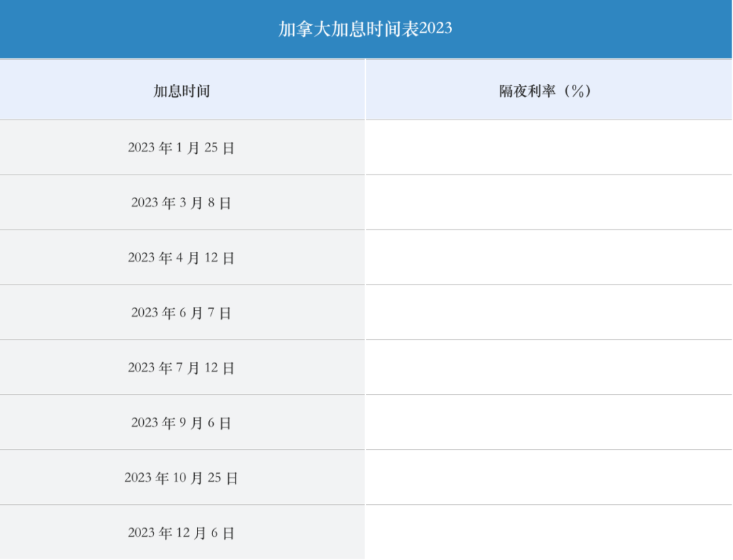The height and width of the screenshot is (560, 733).
Task: Select the 加息时间 column header
Action: (x=182, y=90)
